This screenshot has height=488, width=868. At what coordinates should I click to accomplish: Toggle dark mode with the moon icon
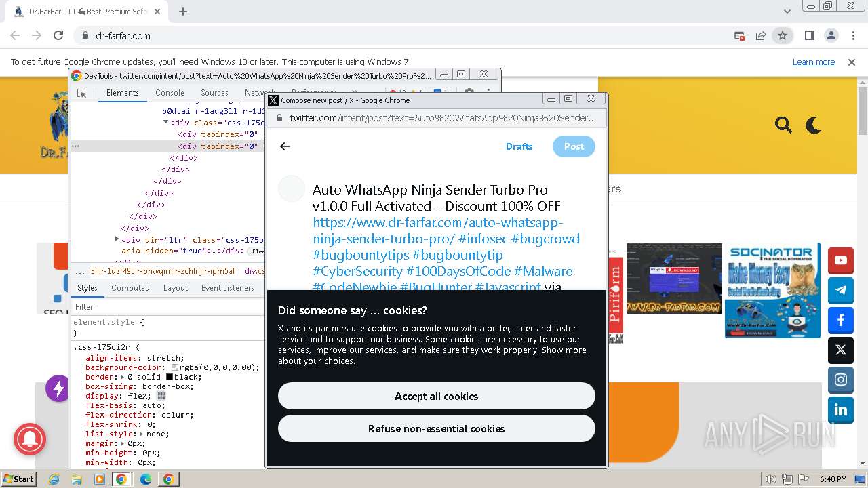click(x=813, y=125)
